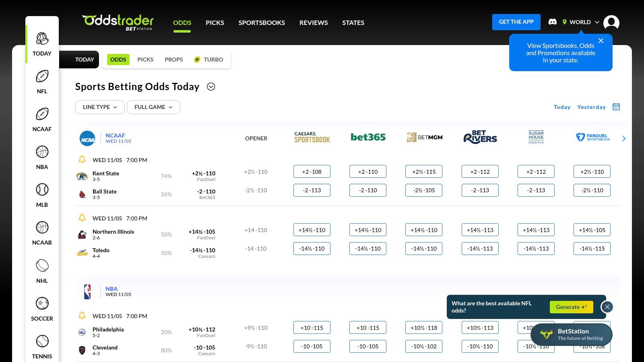
Task: Open the LINE TYPE dropdown
Action: [100, 107]
